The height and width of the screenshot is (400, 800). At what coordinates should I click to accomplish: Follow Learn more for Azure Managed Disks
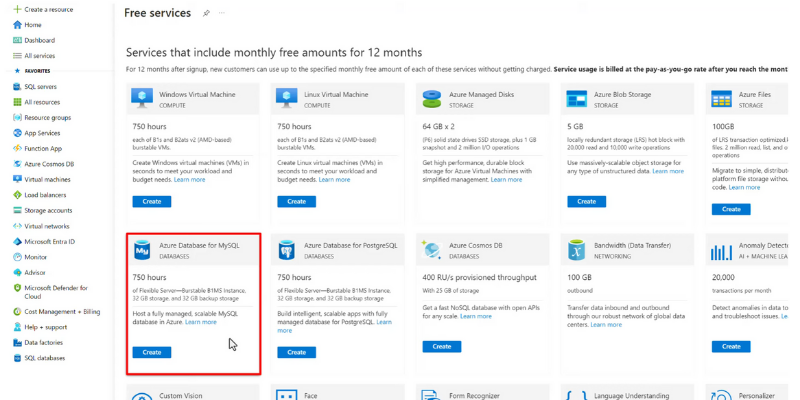[x=507, y=180]
